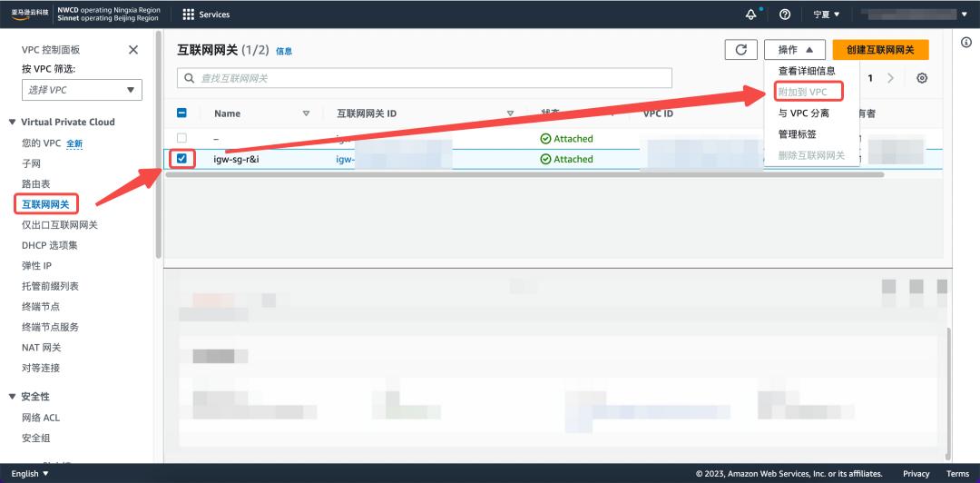Click 创建互联网网关 button
Screen dimensions: 980x483
tap(880, 50)
